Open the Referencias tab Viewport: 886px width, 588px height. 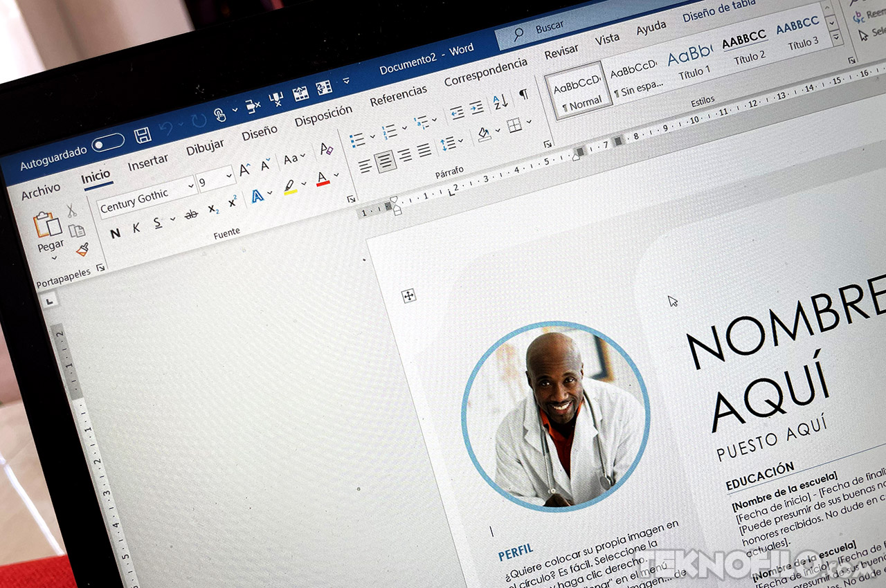[398, 95]
